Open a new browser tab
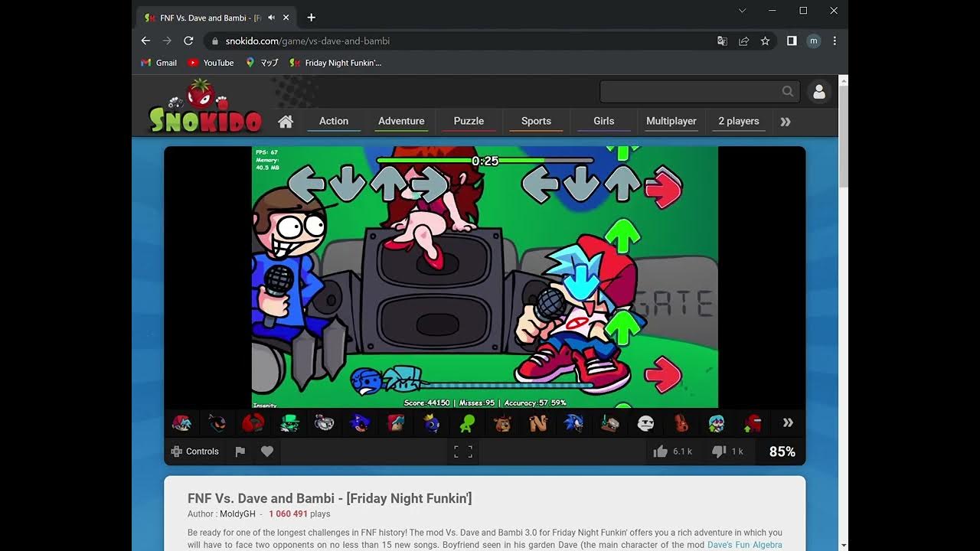The width and height of the screenshot is (980, 551). point(311,18)
